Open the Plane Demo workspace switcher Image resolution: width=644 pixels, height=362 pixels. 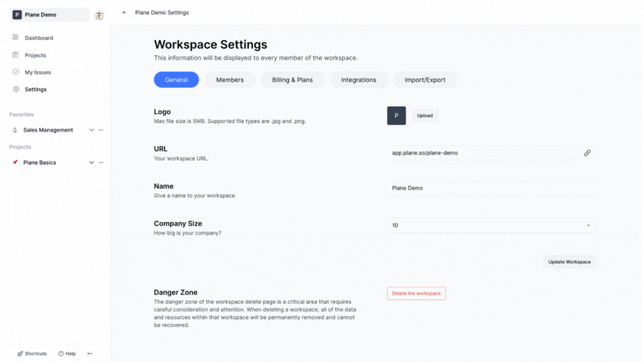click(x=49, y=15)
